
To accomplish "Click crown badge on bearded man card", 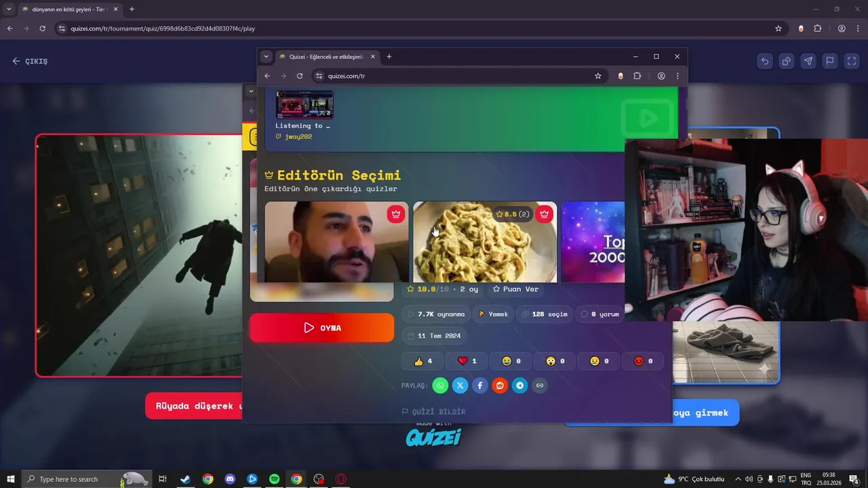I will click(x=396, y=214).
